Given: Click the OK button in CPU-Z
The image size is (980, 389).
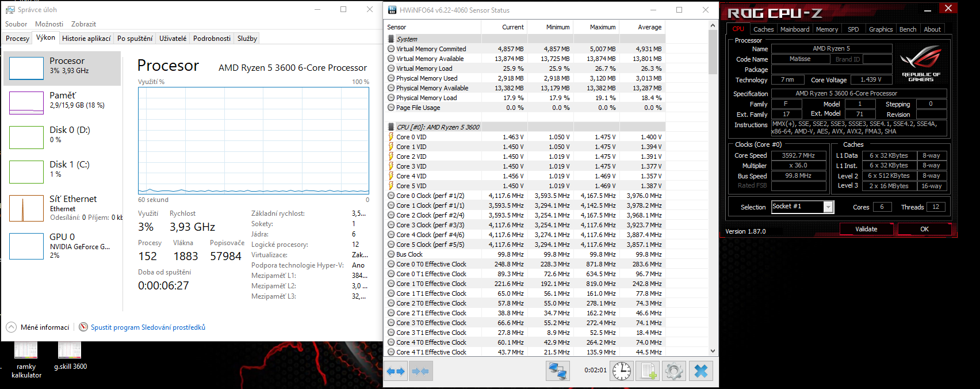Looking at the screenshot, I should coord(924,229).
